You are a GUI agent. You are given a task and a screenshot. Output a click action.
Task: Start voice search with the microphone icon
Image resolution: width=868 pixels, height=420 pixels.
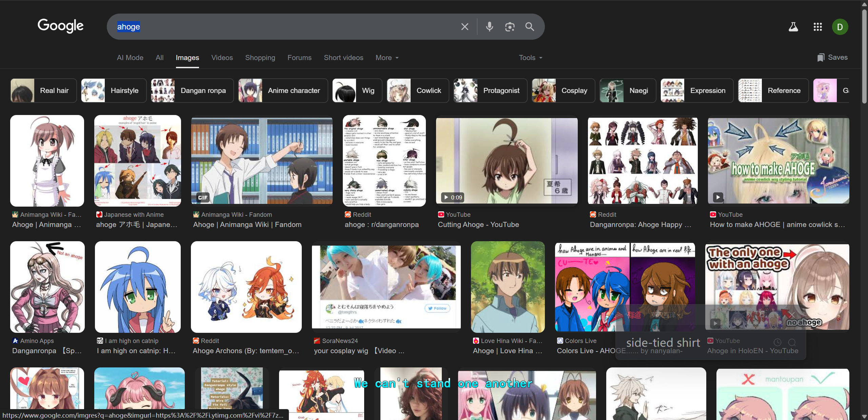pos(489,27)
